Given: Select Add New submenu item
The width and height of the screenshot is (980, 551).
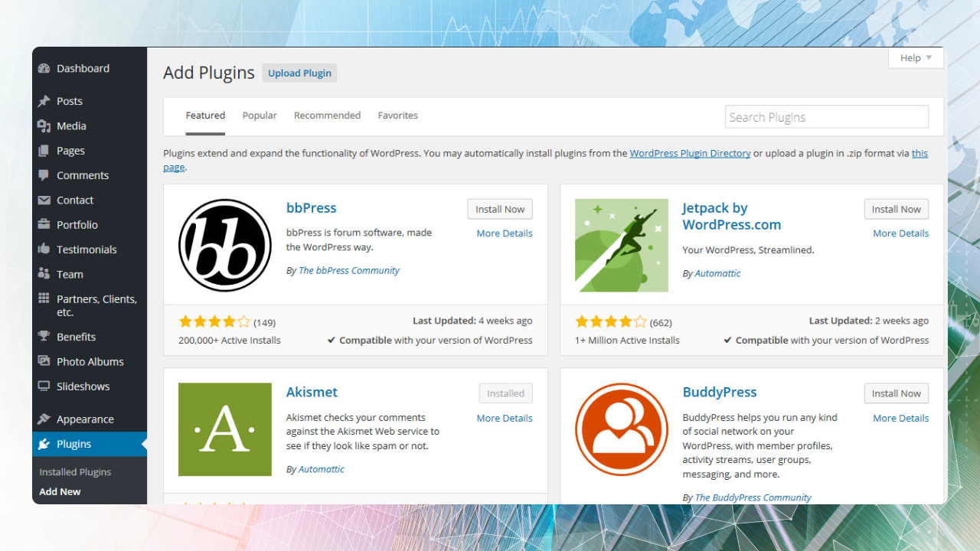Looking at the screenshot, I should pyautogui.click(x=60, y=492).
